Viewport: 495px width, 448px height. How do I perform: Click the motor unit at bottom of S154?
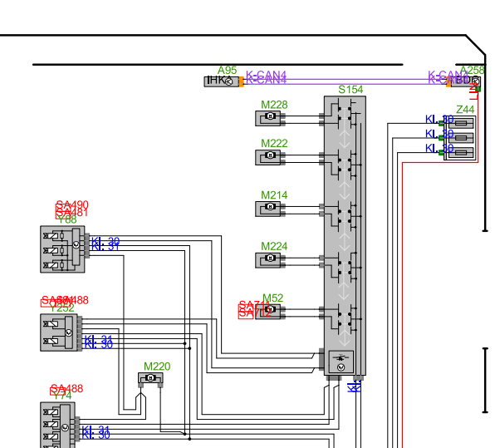coord(341,362)
